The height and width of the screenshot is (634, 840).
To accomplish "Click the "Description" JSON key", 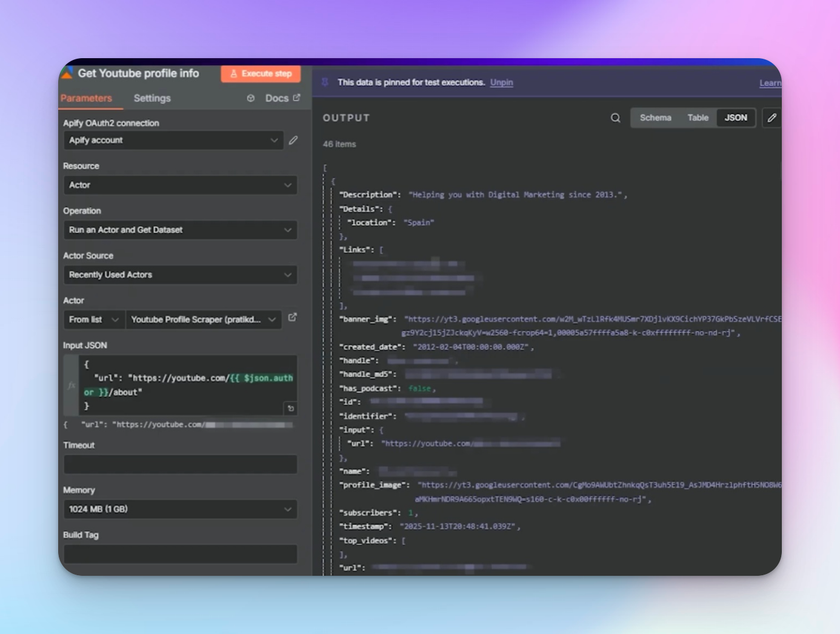I will [x=370, y=195].
